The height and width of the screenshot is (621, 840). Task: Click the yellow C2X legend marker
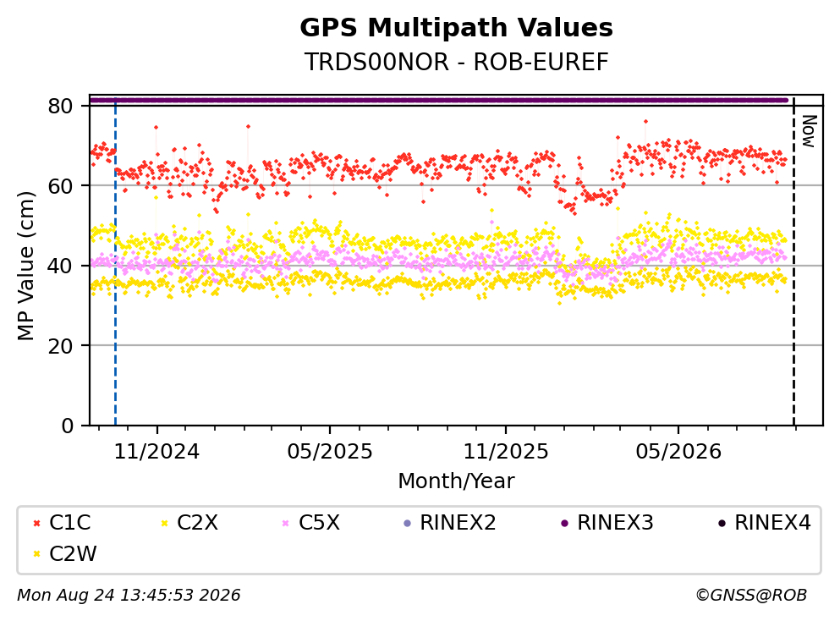[164, 524]
